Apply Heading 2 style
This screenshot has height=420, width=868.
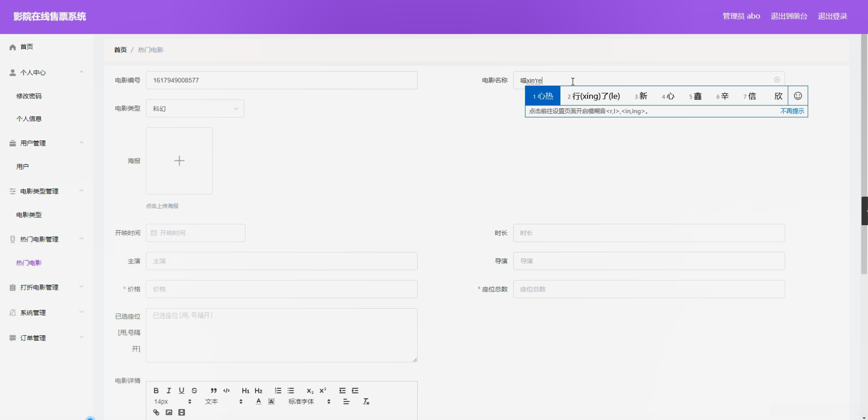(258, 391)
